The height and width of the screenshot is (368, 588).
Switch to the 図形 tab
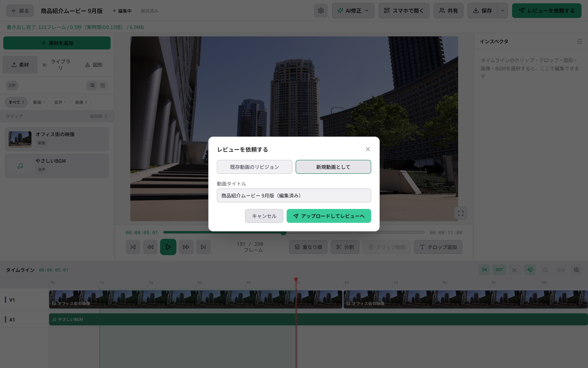click(94, 65)
